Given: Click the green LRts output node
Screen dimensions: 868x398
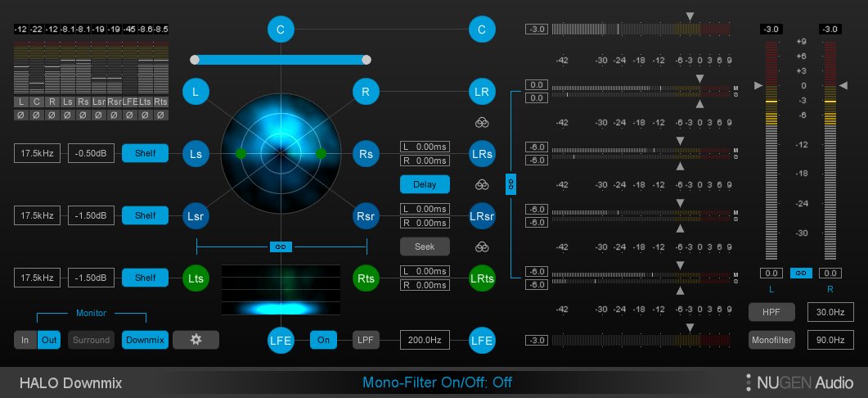Looking at the screenshot, I should point(482,278).
